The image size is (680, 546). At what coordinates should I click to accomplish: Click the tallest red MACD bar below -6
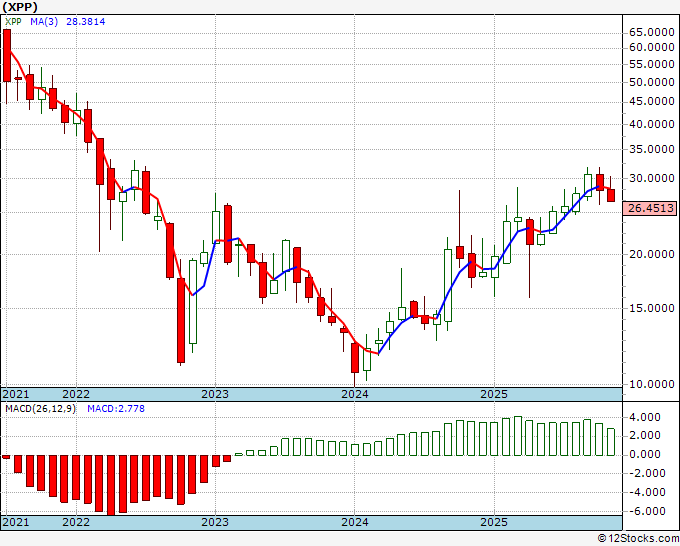pos(111,485)
